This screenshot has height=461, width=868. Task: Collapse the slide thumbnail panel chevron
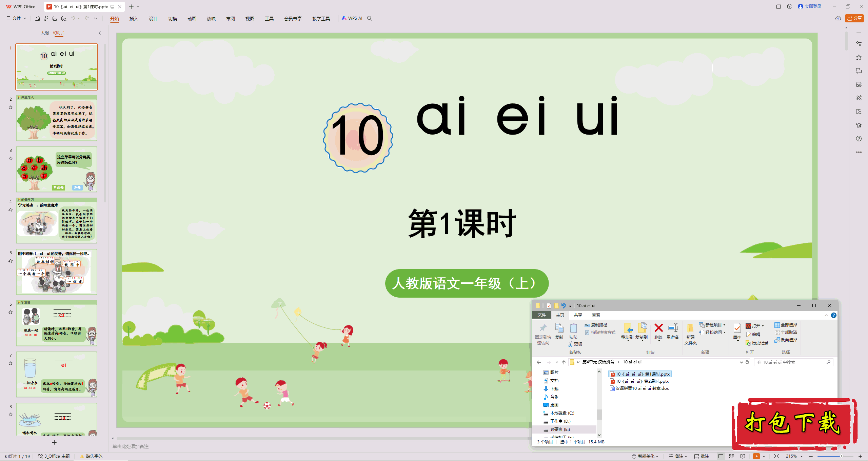(x=100, y=33)
